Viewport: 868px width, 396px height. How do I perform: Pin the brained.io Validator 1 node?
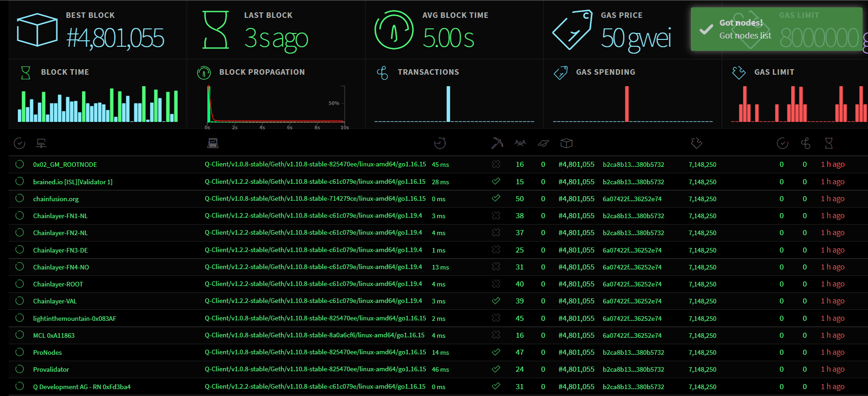pyautogui.click(x=20, y=181)
